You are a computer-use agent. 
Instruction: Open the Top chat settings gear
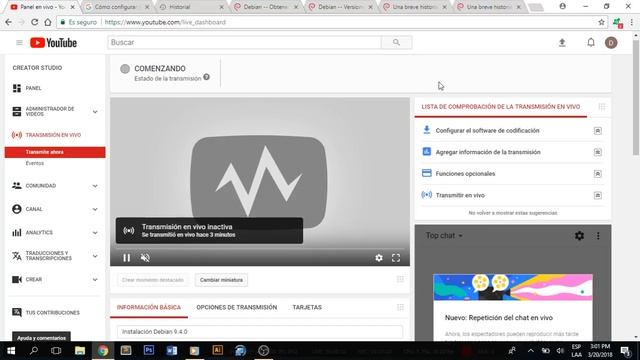[579, 236]
